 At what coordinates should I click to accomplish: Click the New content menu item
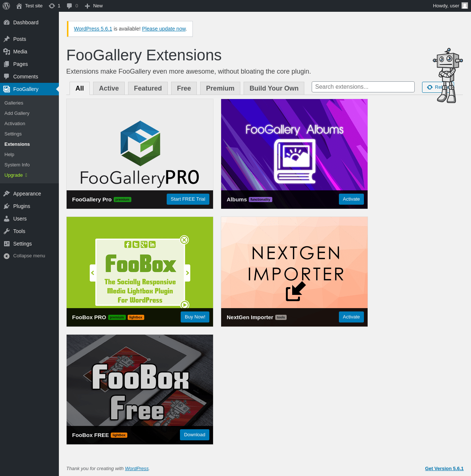click(94, 6)
